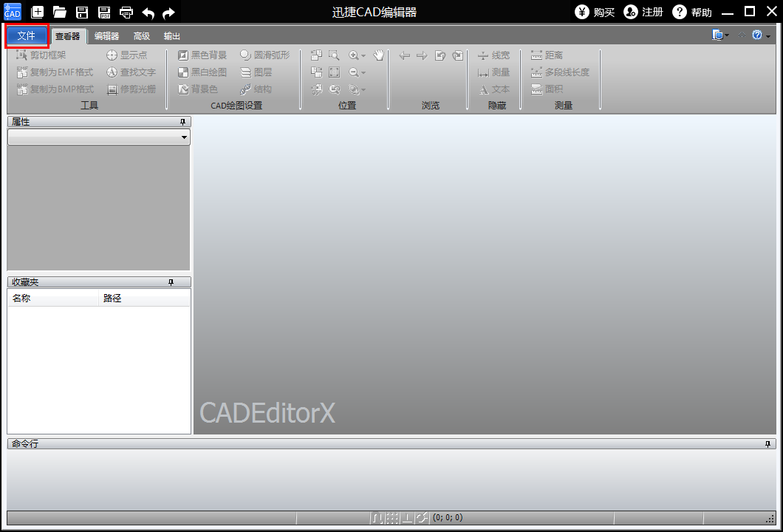Open the 属性 panel dropdown list
This screenshot has height=532, width=783.
[184, 137]
